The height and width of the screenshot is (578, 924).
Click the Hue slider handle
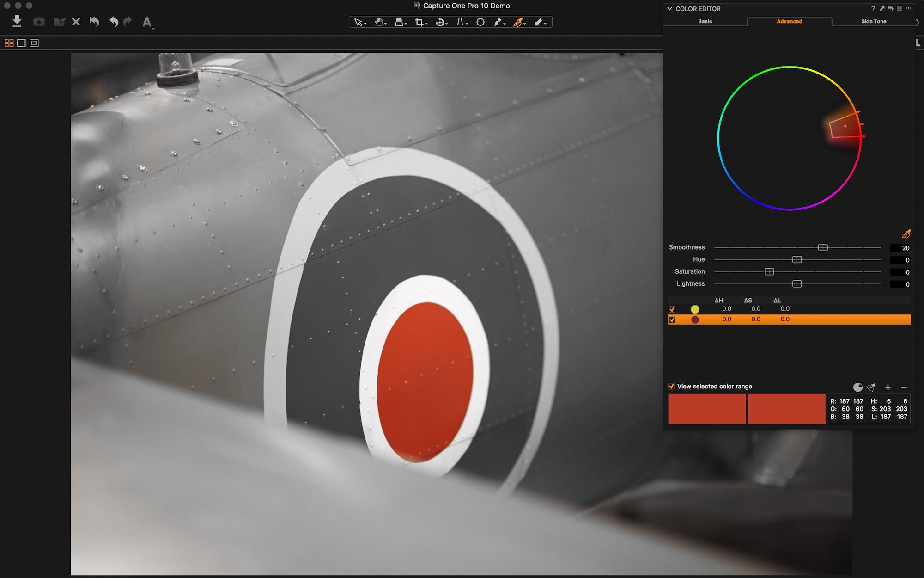(797, 259)
